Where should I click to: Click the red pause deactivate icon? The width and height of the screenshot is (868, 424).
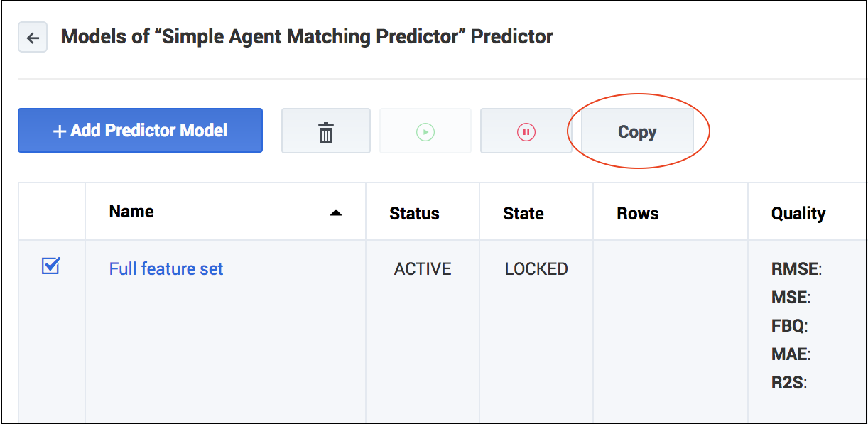coord(526,131)
